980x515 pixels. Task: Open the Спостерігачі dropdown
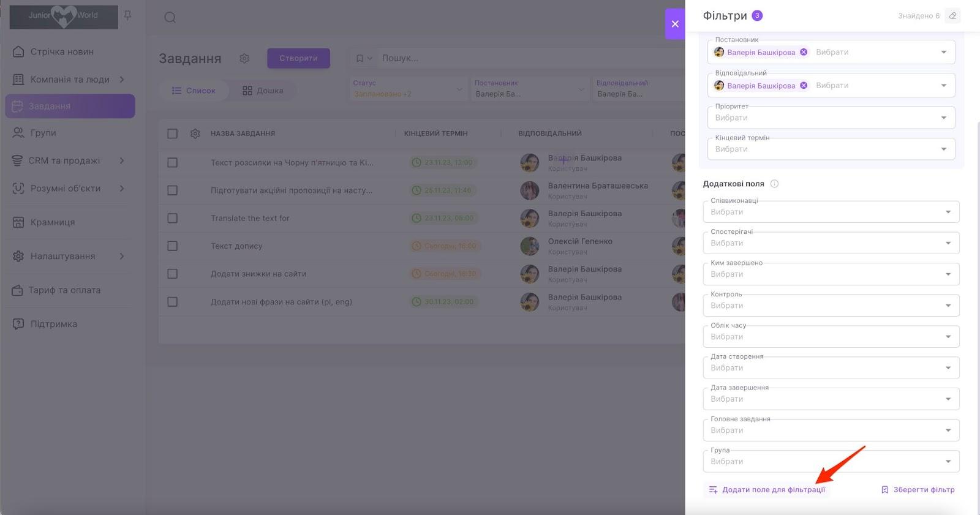click(x=831, y=243)
